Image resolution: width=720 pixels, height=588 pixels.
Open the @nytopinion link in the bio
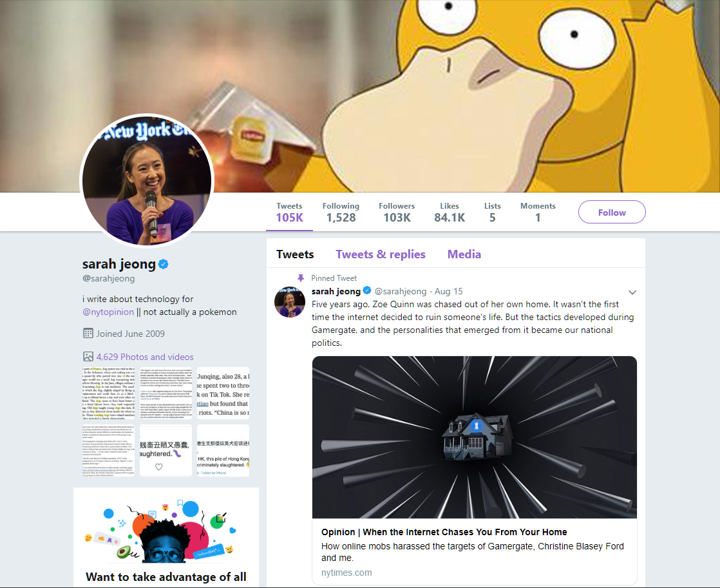point(108,312)
